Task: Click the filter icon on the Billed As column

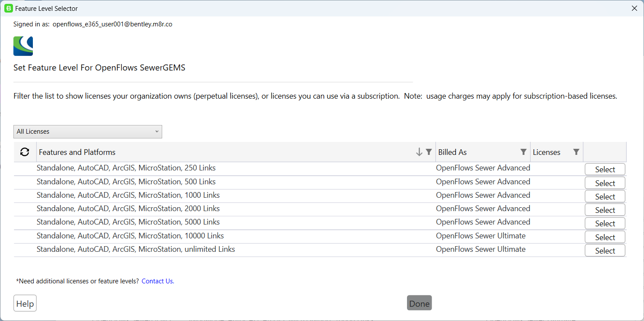Action: (524, 152)
